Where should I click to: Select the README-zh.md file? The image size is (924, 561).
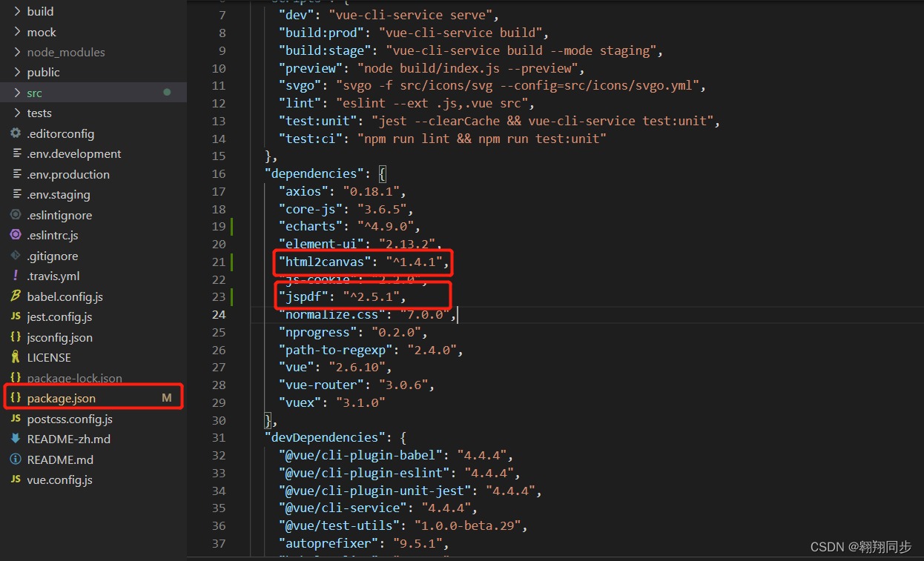coord(67,438)
